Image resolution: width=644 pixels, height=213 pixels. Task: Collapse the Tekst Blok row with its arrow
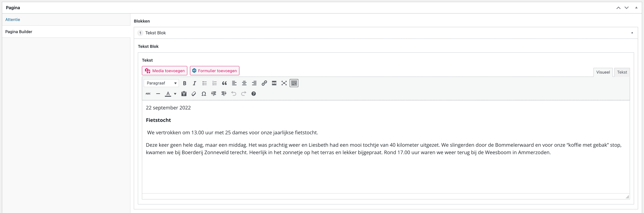(x=632, y=33)
